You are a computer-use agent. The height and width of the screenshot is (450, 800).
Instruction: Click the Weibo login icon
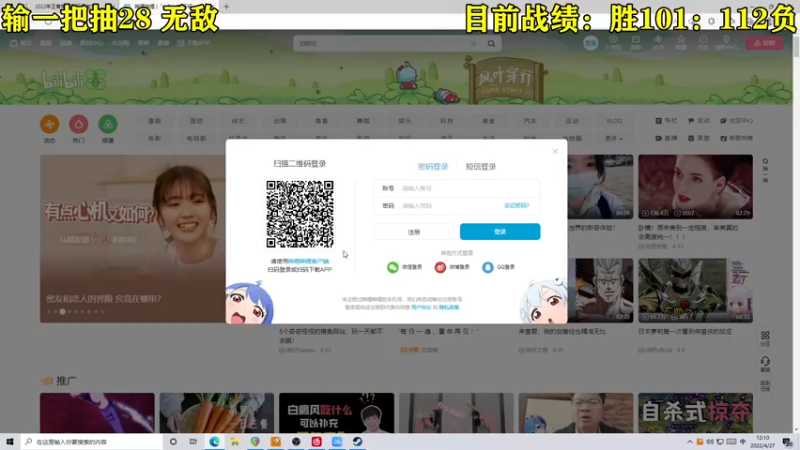(x=440, y=267)
